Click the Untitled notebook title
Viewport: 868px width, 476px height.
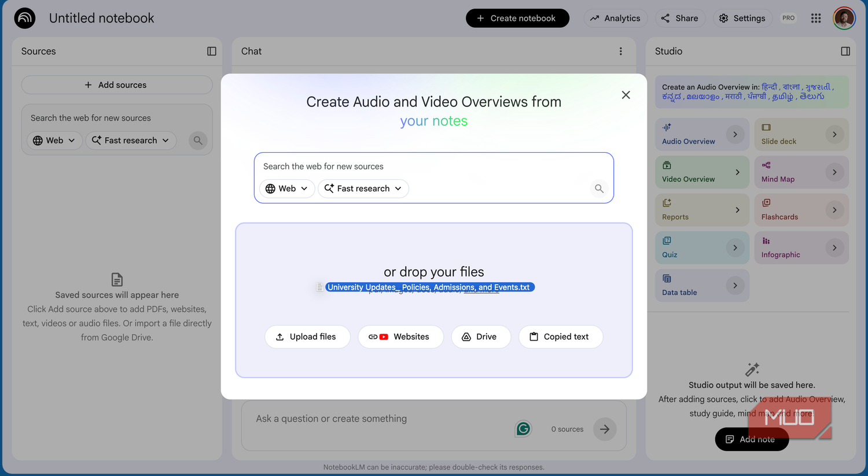point(102,18)
